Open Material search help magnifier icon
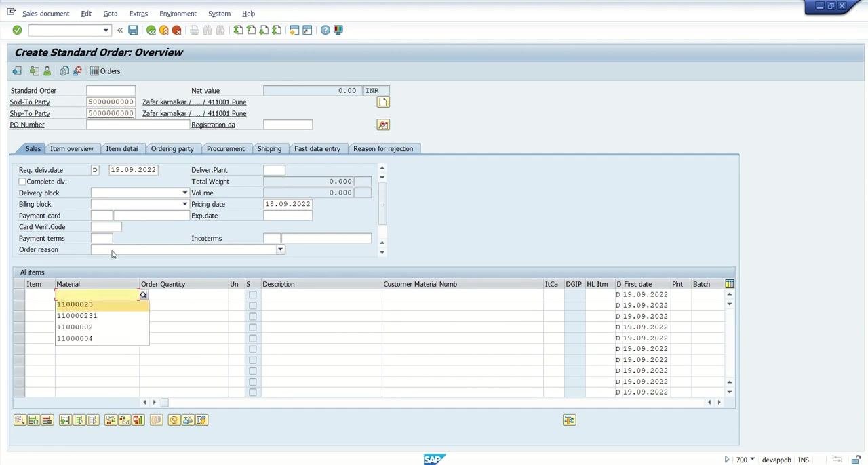868x465 pixels. [x=143, y=296]
